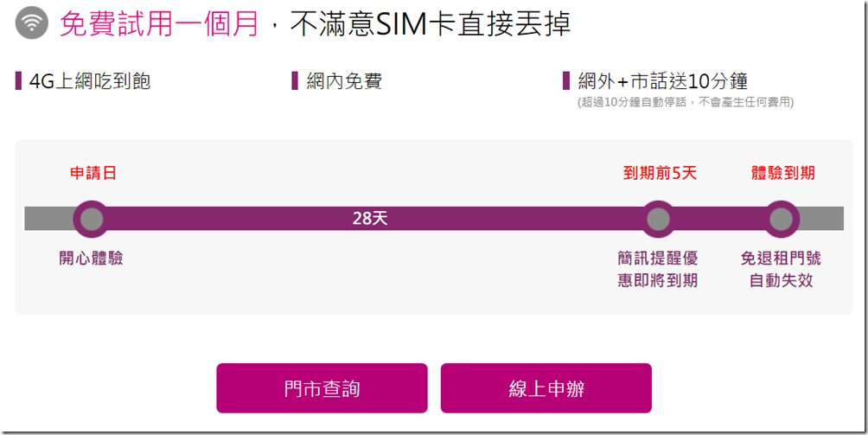Screen dimensions: 868x435
Task: Click the red 體驗到期 label
Action: pos(782,173)
